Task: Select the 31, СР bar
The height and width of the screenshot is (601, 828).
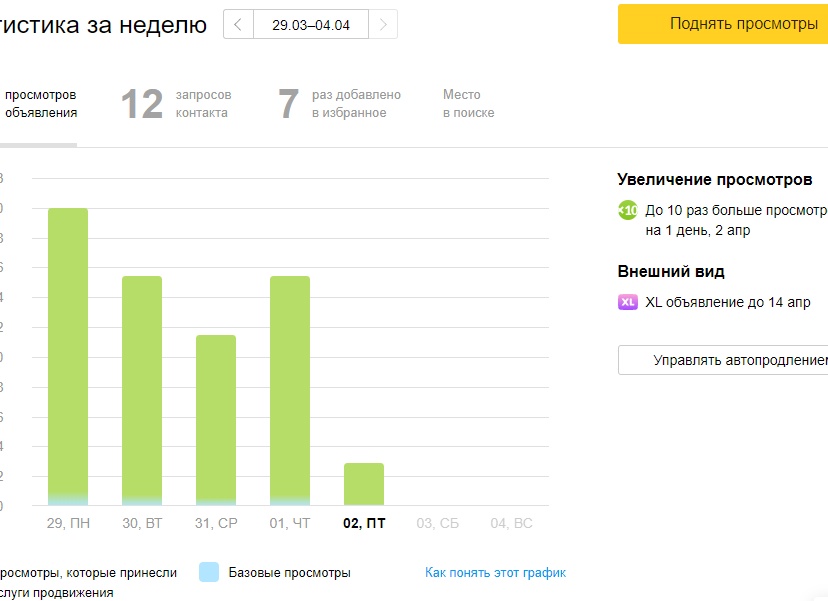Action: pyautogui.click(x=216, y=420)
